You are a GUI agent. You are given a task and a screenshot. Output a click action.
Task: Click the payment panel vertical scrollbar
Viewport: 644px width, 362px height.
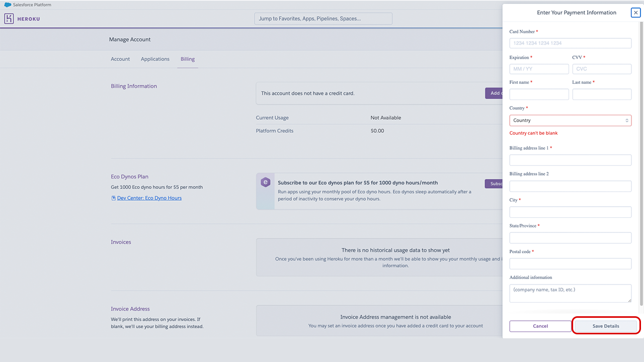point(641,161)
